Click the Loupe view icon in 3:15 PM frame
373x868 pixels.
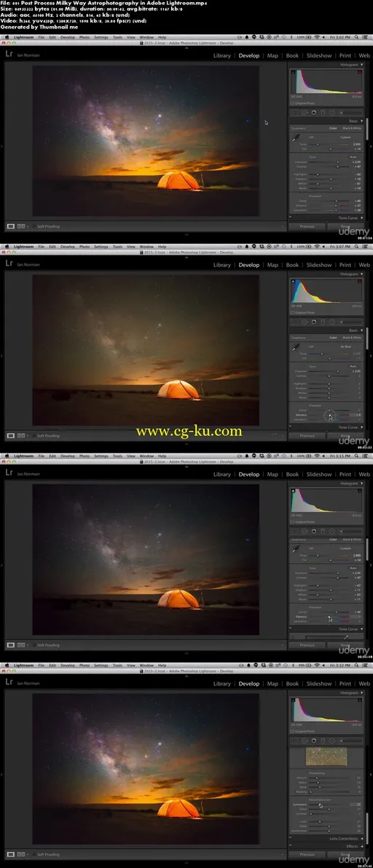coord(10,645)
